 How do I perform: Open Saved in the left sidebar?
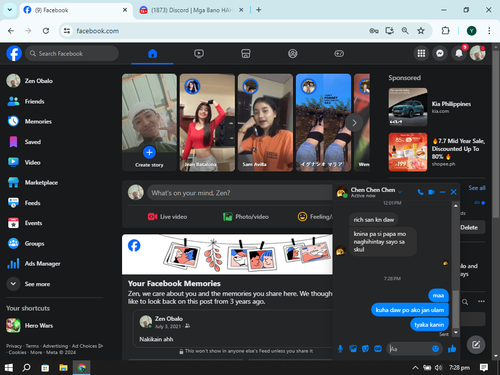pos(55,142)
